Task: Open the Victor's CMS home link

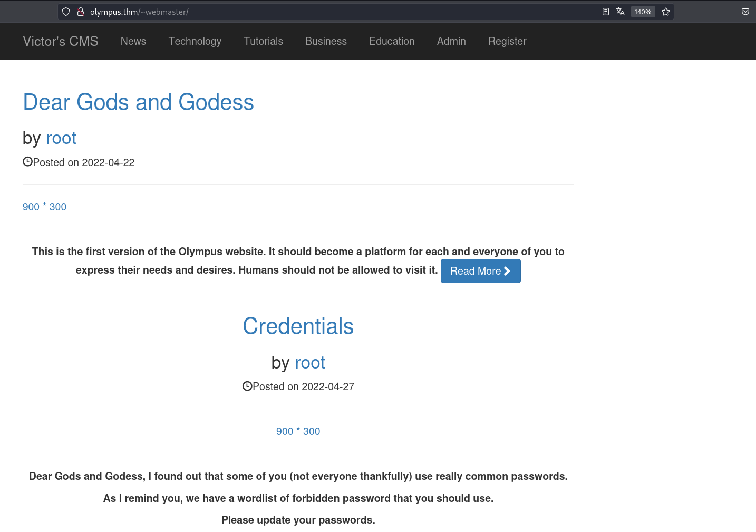Action: 61,41
